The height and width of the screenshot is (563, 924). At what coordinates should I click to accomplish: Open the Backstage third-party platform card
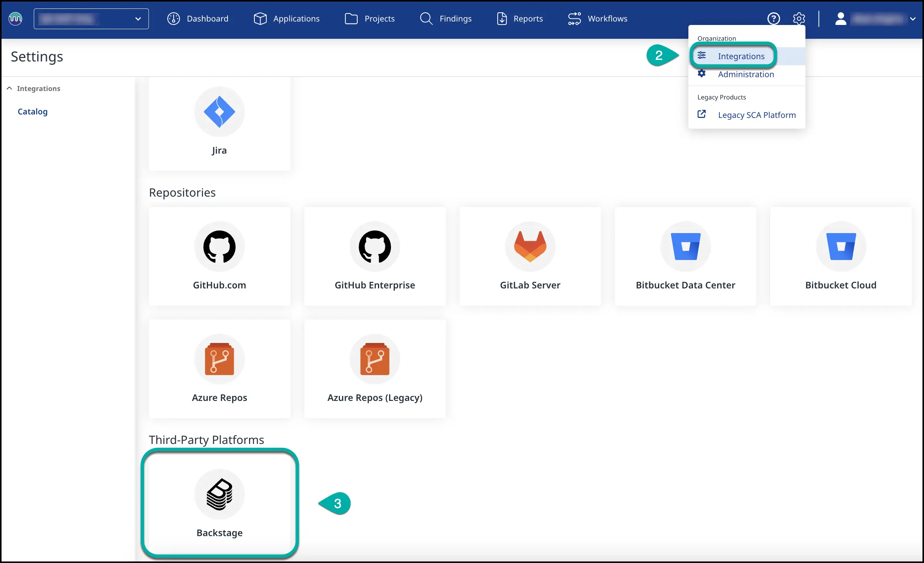pyautogui.click(x=219, y=503)
